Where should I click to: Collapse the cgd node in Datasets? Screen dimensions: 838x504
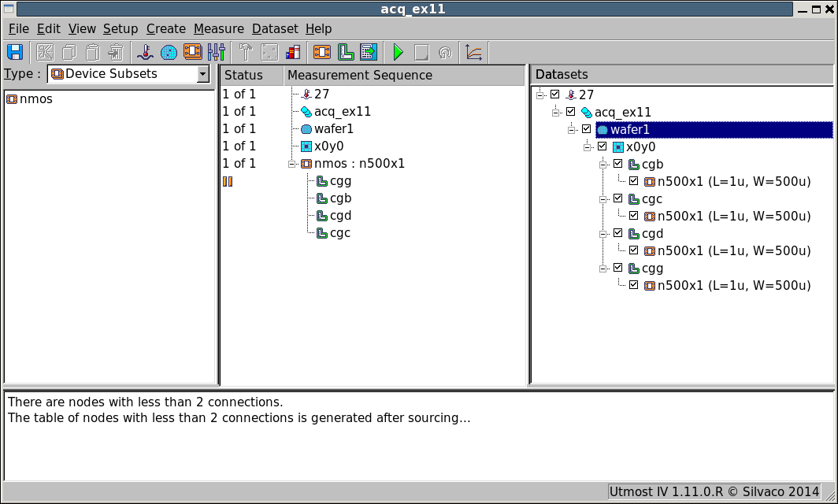point(603,234)
